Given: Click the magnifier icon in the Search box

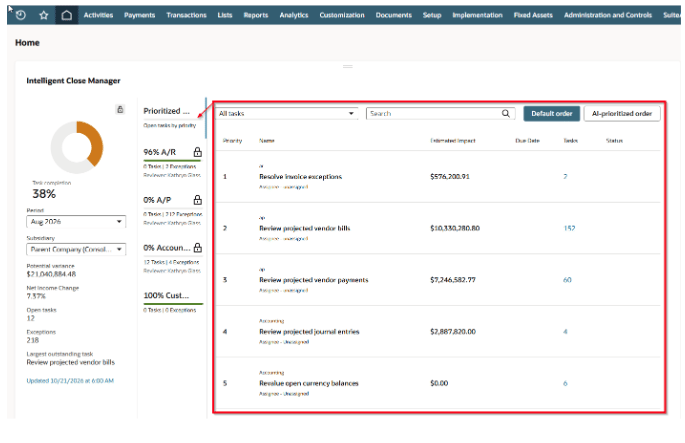Looking at the screenshot, I should point(505,113).
